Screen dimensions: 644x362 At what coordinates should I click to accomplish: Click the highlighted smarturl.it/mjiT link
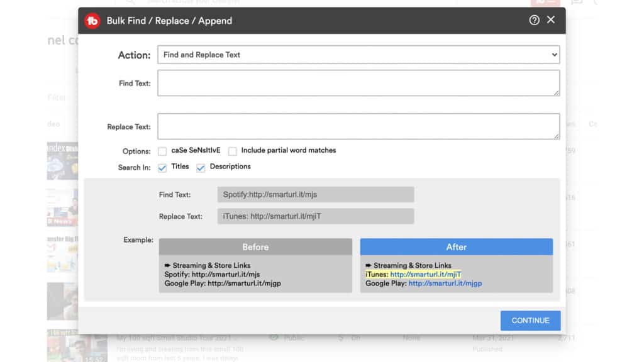tap(425, 275)
